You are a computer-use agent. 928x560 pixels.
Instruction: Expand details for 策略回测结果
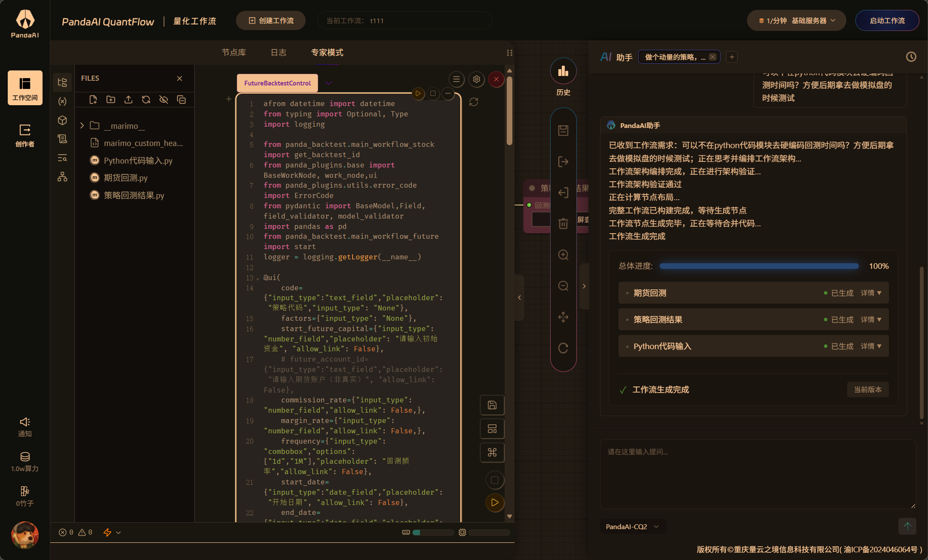click(871, 320)
